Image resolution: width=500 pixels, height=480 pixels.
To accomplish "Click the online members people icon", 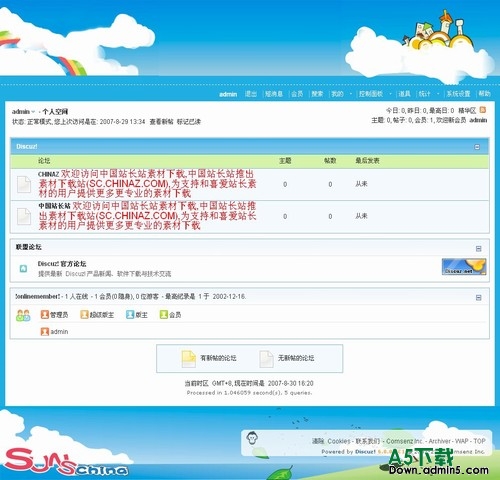I will pos(23,315).
